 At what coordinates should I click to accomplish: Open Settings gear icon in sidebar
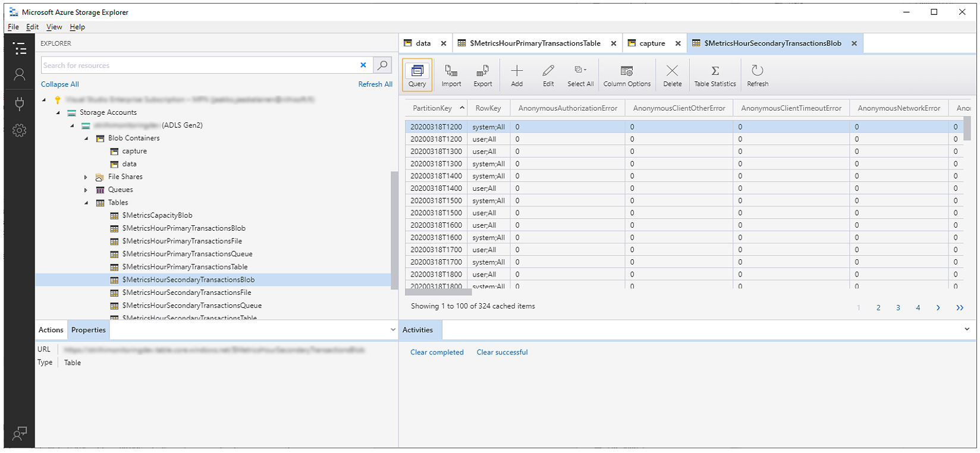[20, 130]
